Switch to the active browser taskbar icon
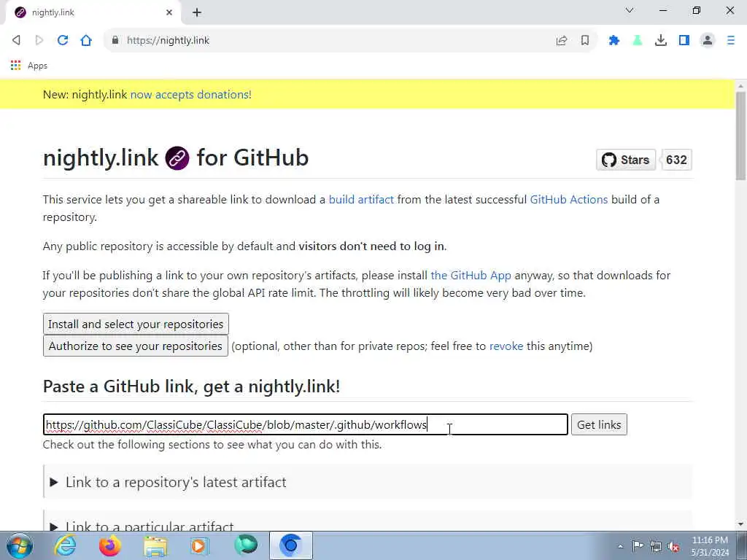The image size is (747, 560). [x=291, y=545]
